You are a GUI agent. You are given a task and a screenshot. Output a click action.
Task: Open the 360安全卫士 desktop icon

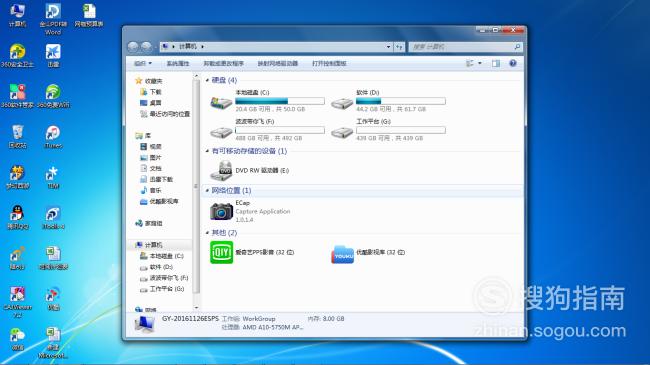[17, 56]
